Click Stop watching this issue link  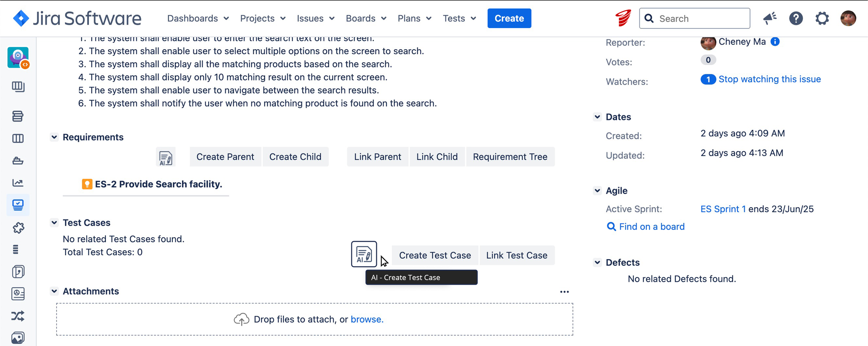point(769,79)
